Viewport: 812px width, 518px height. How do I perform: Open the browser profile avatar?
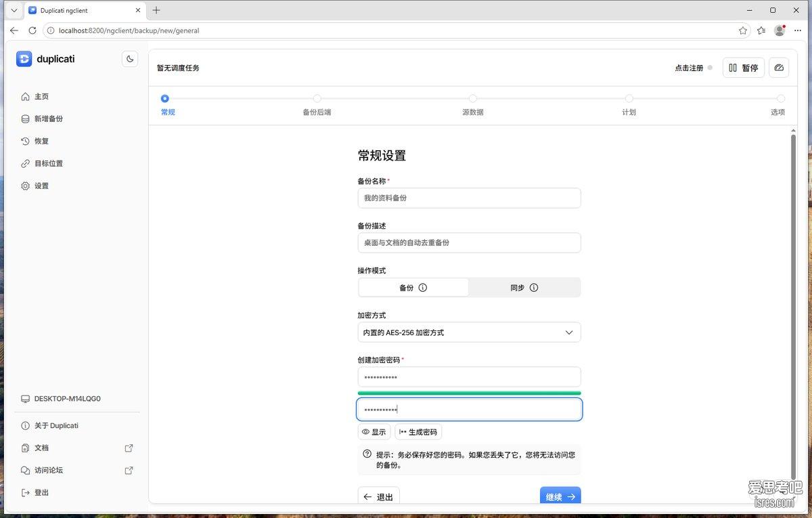click(x=780, y=30)
